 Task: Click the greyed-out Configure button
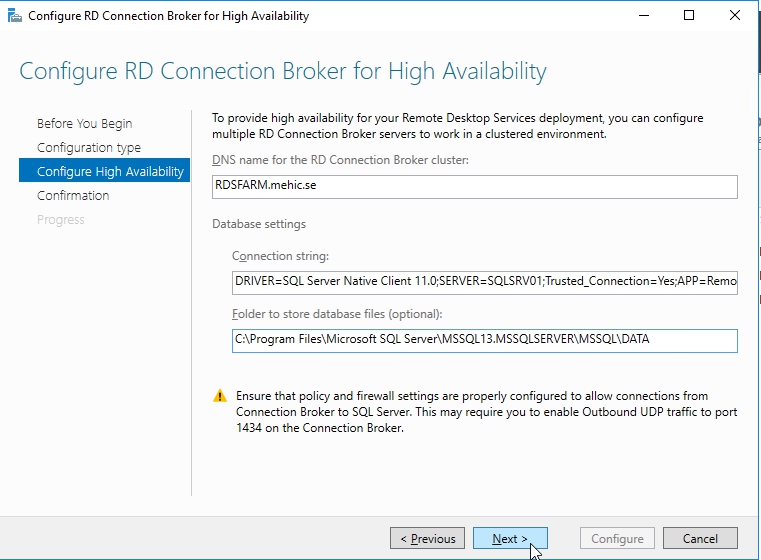(x=617, y=538)
